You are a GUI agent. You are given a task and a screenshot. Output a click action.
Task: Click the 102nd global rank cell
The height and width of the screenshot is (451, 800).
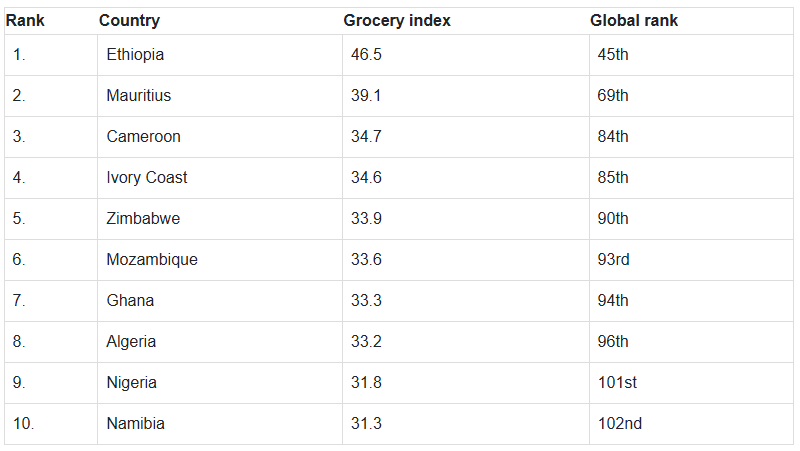tap(620, 424)
